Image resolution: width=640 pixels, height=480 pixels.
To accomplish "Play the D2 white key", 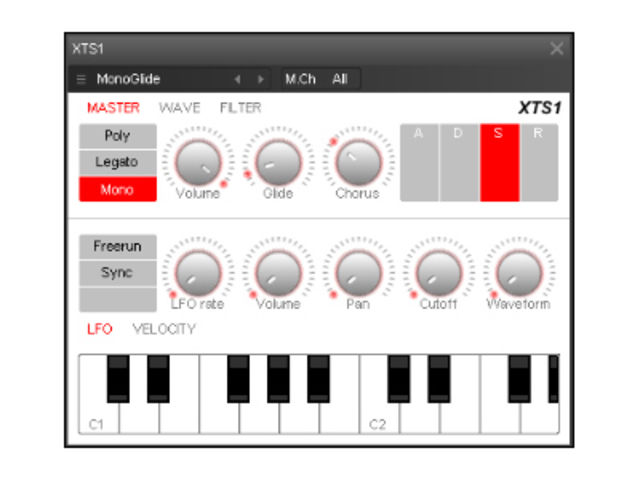I will [x=420, y=418].
